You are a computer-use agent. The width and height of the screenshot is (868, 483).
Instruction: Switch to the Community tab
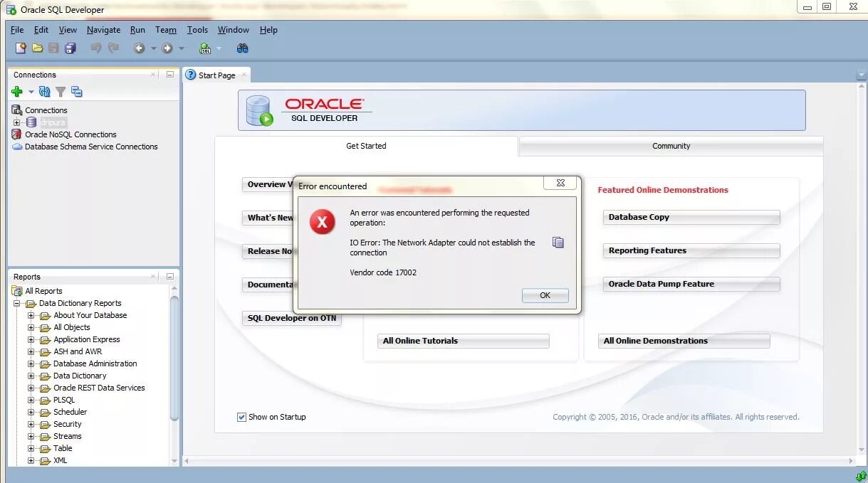671,146
